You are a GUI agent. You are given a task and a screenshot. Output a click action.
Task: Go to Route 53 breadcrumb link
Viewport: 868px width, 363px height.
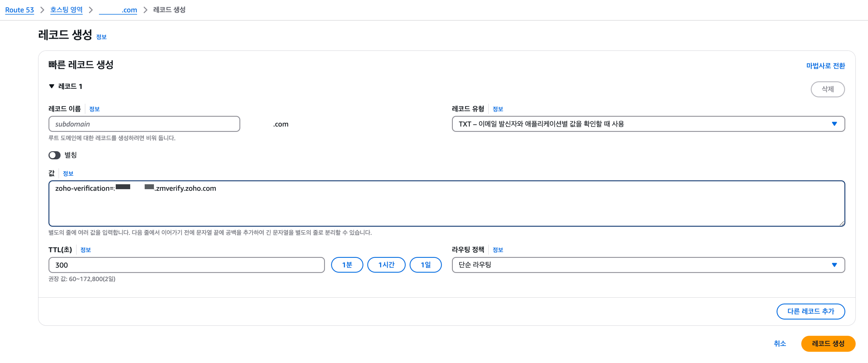point(20,10)
